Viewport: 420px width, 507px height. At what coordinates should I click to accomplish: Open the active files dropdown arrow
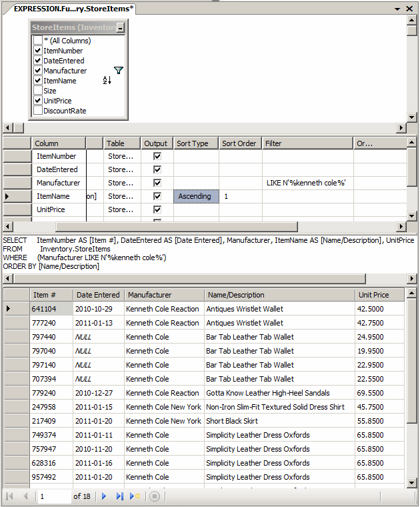397,9
